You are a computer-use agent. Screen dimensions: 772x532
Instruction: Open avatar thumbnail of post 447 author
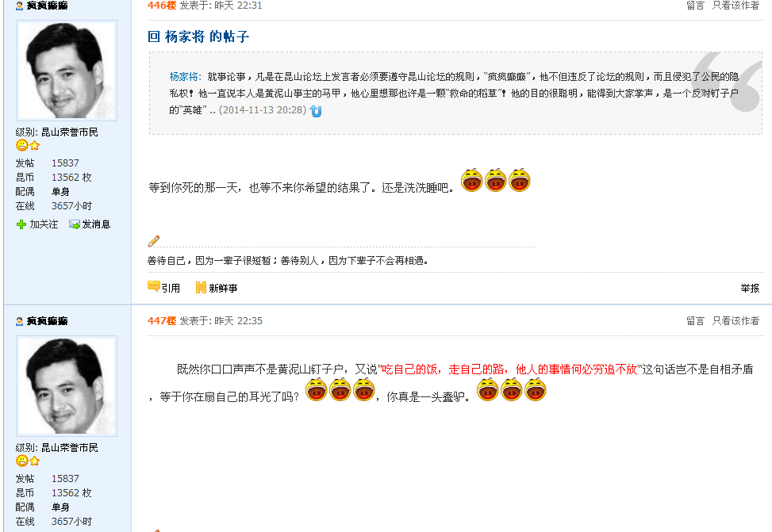coord(67,386)
